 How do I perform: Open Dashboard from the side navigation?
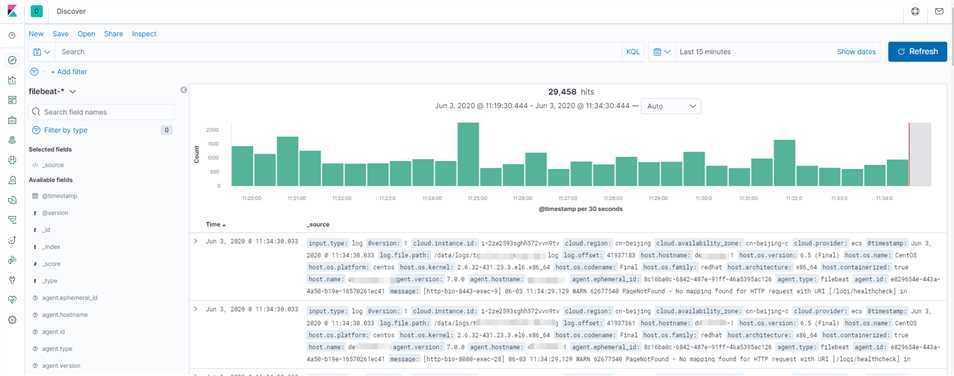(x=12, y=100)
